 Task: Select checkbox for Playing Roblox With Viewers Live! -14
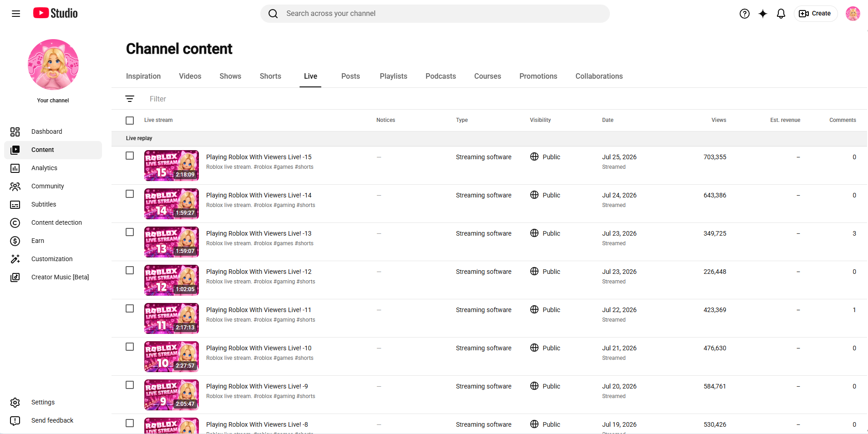(130, 194)
